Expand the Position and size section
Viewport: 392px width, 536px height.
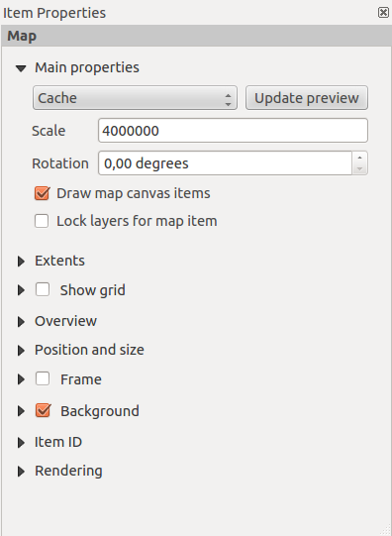(21, 351)
